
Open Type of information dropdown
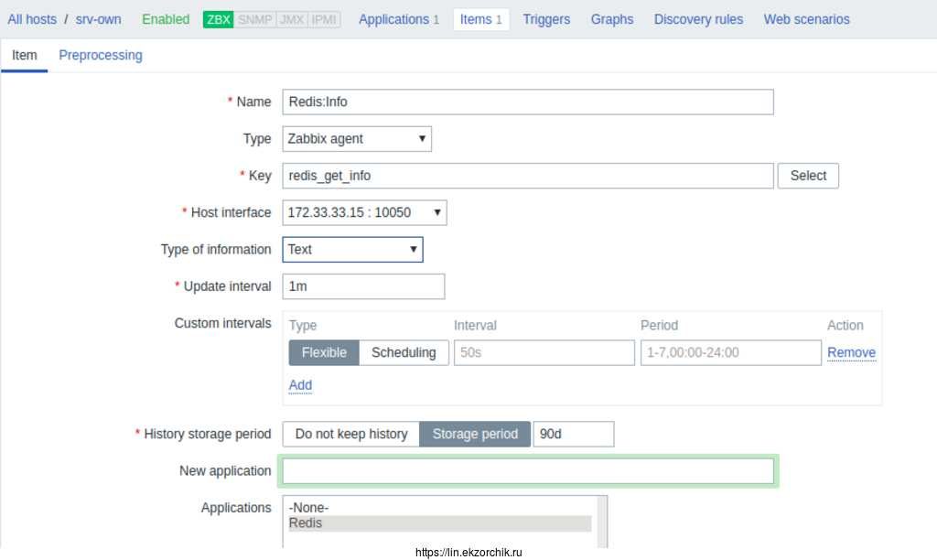(x=352, y=250)
